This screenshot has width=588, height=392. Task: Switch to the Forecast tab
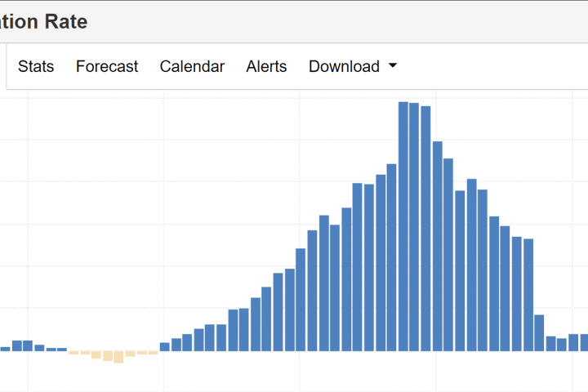107,67
